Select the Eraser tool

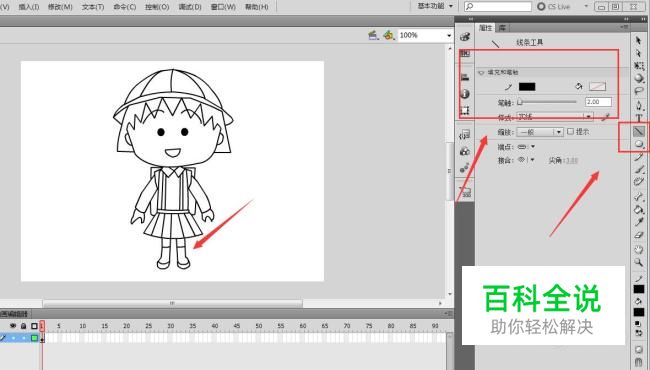638,235
